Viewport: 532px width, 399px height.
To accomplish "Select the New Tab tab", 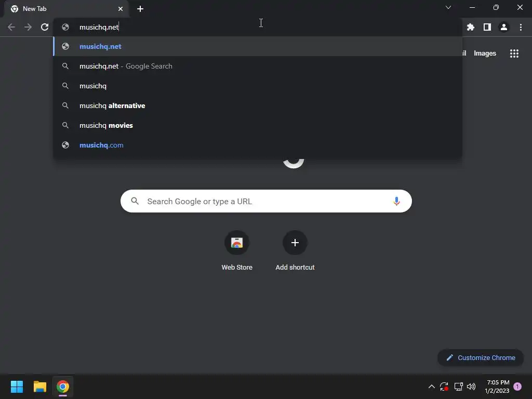I will point(66,9).
